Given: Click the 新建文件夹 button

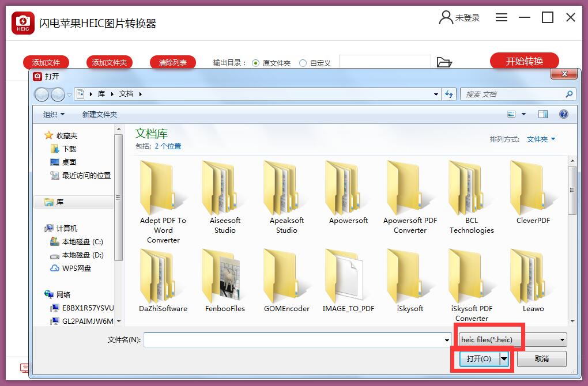Looking at the screenshot, I should click(x=99, y=114).
